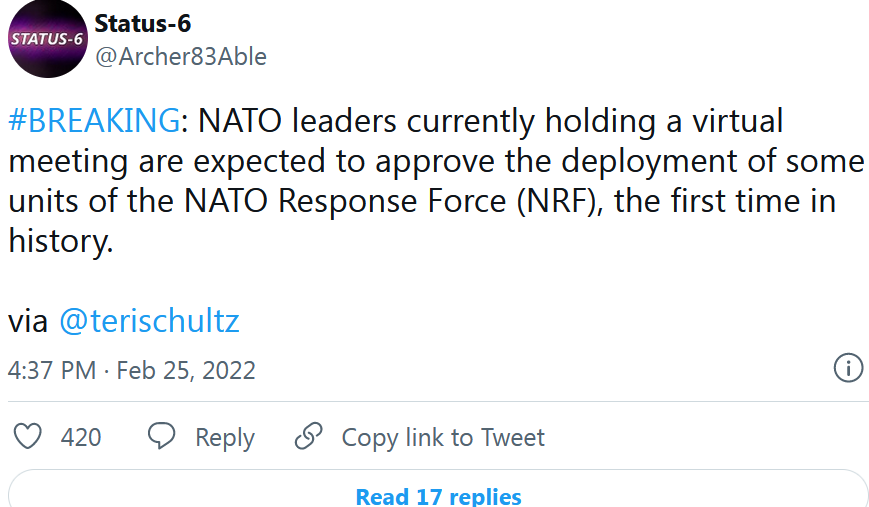Visit the @terischultz mention
Screen dimensions: 869x507
tap(149, 321)
